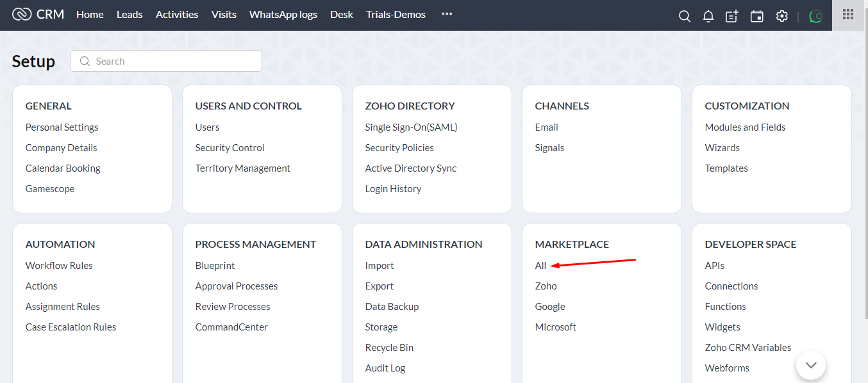The height and width of the screenshot is (383, 868).
Task: Open Zoho under Marketplace
Action: tap(546, 286)
